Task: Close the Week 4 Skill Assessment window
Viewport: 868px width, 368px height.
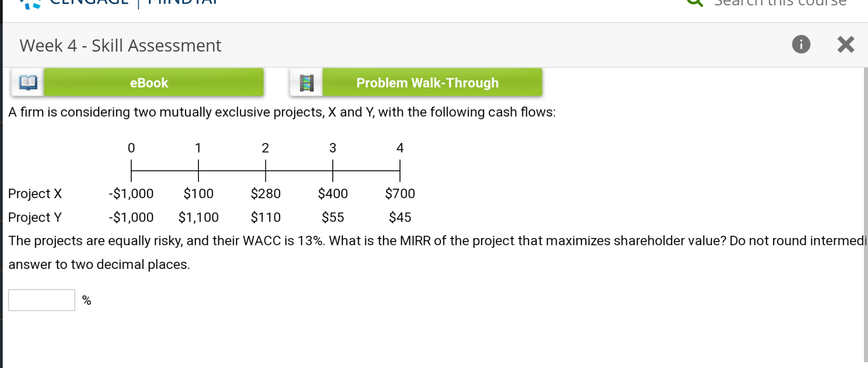Action: point(845,44)
